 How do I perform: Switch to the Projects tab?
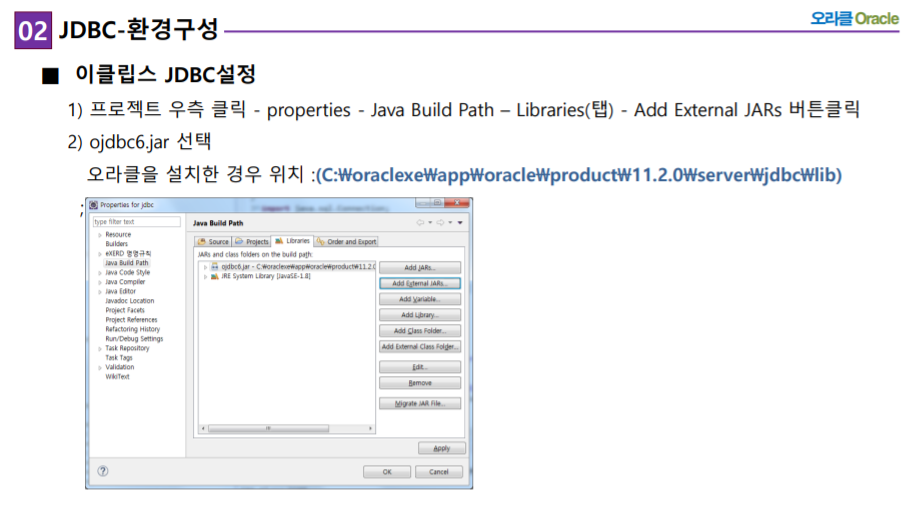[252, 241]
